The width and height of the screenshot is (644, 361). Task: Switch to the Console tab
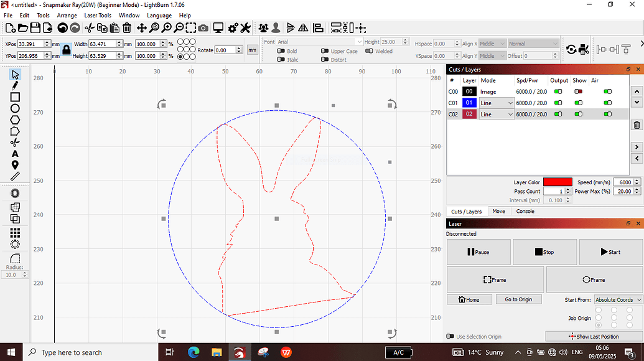(x=525, y=211)
